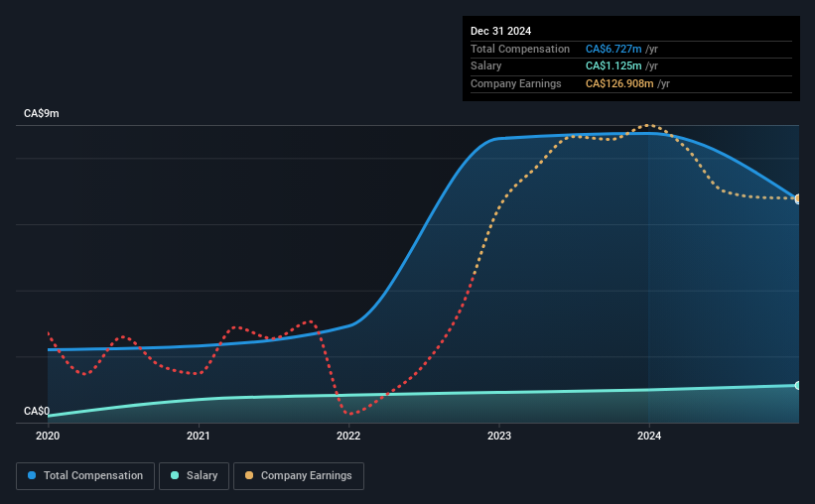Select the 2020 x-axis label
815x504 pixels.
pyautogui.click(x=48, y=436)
